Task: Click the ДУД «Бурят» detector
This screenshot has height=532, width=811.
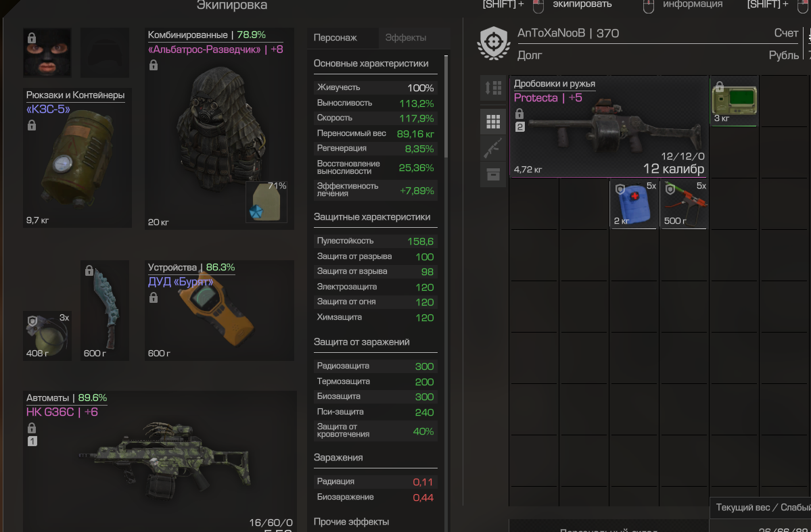Action: [219, 310]
